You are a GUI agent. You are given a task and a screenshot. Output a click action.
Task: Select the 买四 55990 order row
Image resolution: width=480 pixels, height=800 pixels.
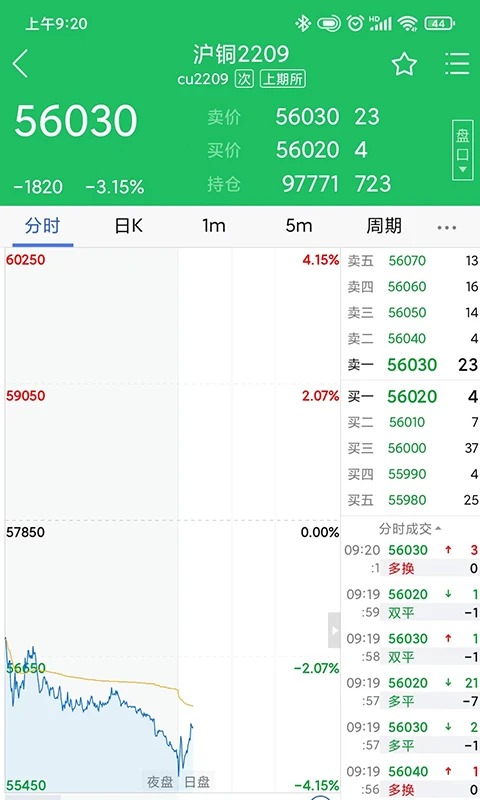point(412,474)
